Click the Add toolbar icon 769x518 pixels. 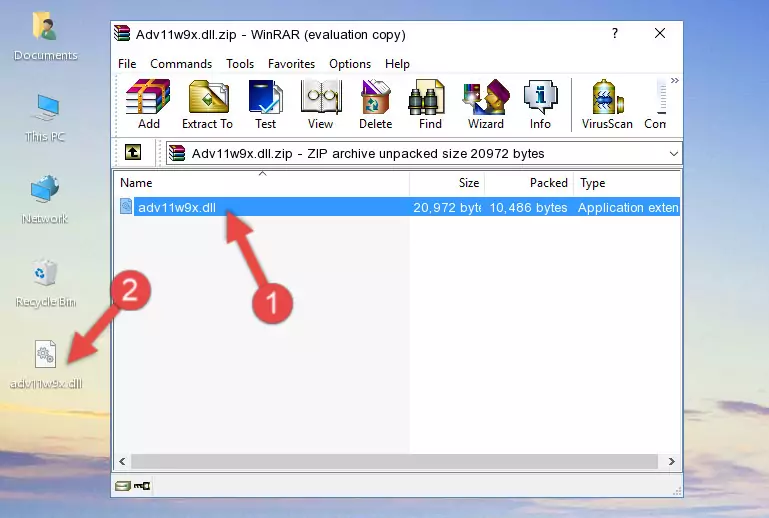pos(148,104)
